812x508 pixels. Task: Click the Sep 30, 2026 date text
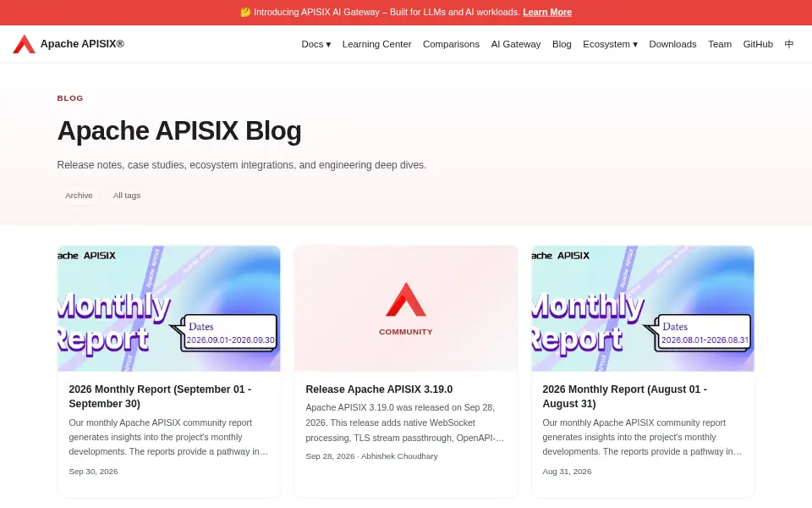click(93, 472)
